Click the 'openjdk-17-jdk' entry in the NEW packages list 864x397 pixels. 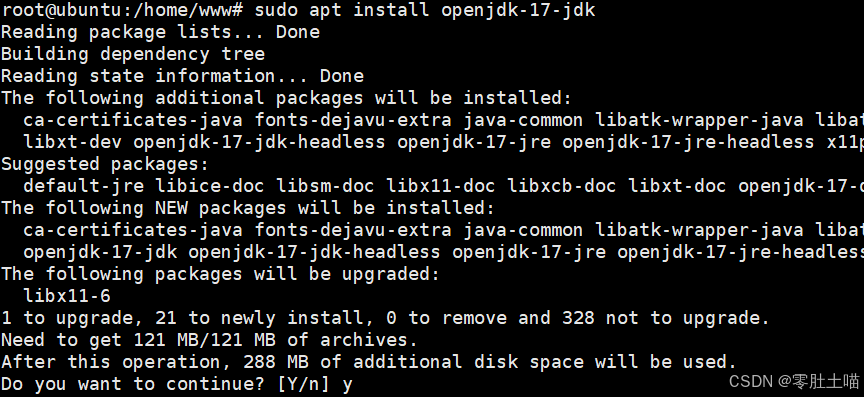point(100,253)
